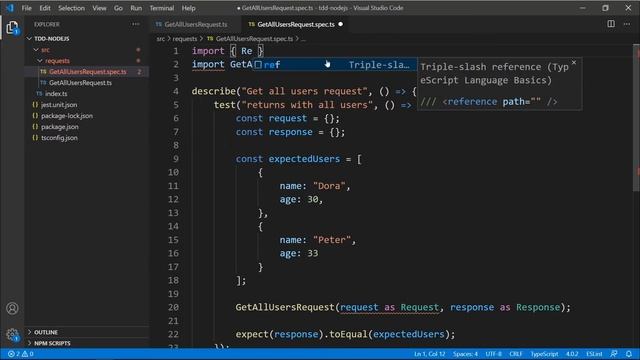Show errors and warnings in the status bar

pyautogui.click(x=20, y=354)
